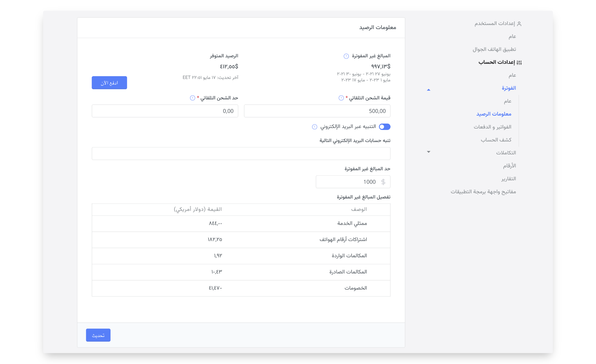The image size is (596, 364).
Task: Click info icon beside التنبيه عبر البريد الإلكتروني
Action: point(315,127)
